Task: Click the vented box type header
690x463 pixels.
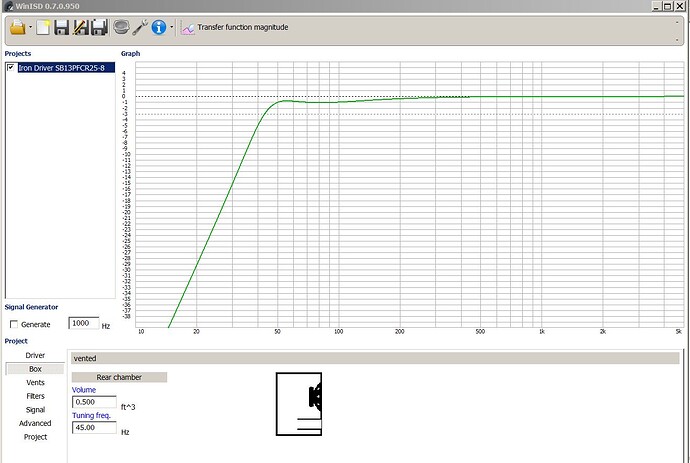Action: [x=375, y=358]
